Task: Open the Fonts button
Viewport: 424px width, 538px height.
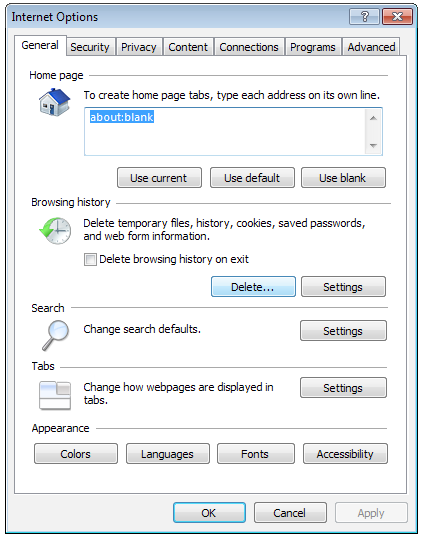Action: coord(256,454)
